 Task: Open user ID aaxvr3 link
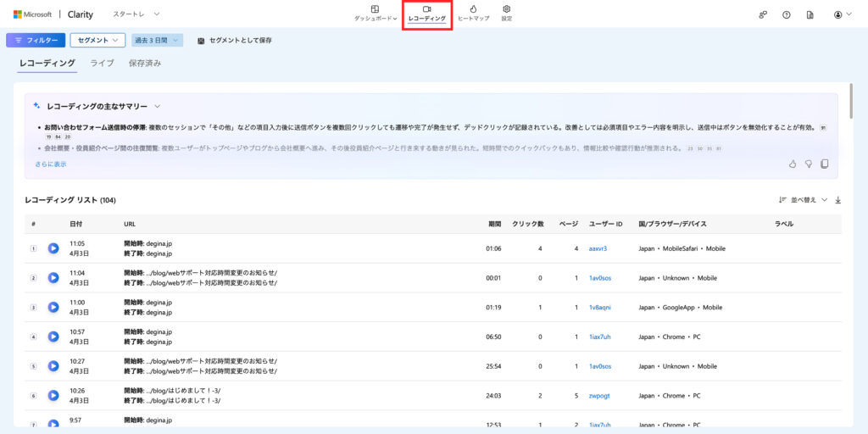coord(598,248)
